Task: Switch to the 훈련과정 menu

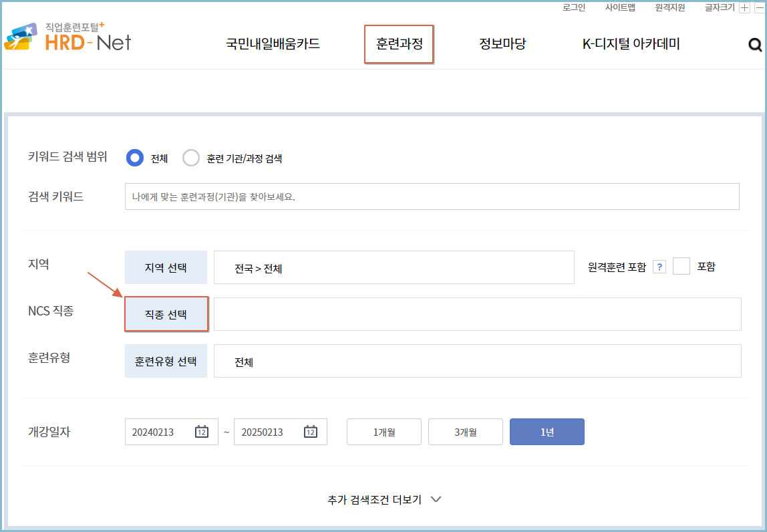Action: [399, 44]
